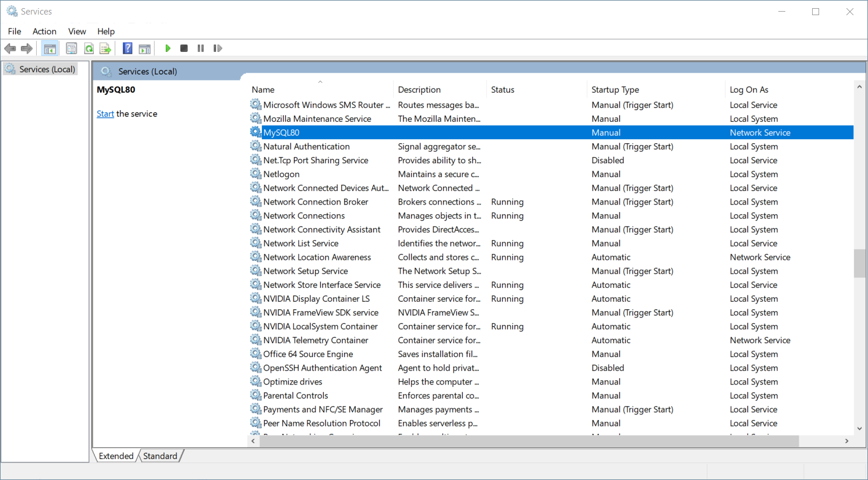Toggle the Show/Hide Console Tree toolbar icon
This screenshot has width=868, height=480.
pos(50,48)
